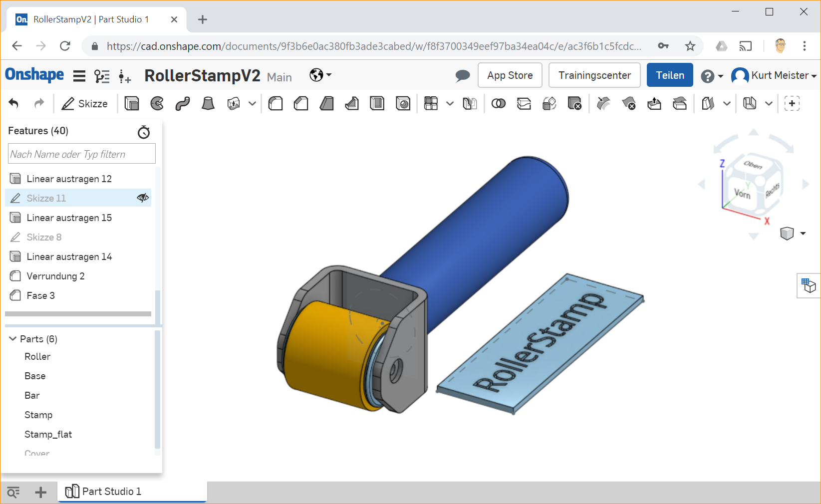The height and width of the screenshot is (504, 821).
Task: Select the Thicken tool icon
Action: 234,103
